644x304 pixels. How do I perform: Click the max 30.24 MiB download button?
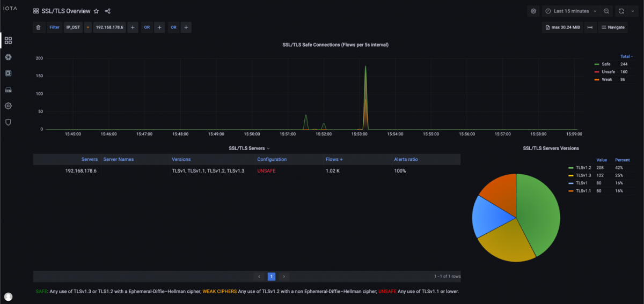pos(562,27)
